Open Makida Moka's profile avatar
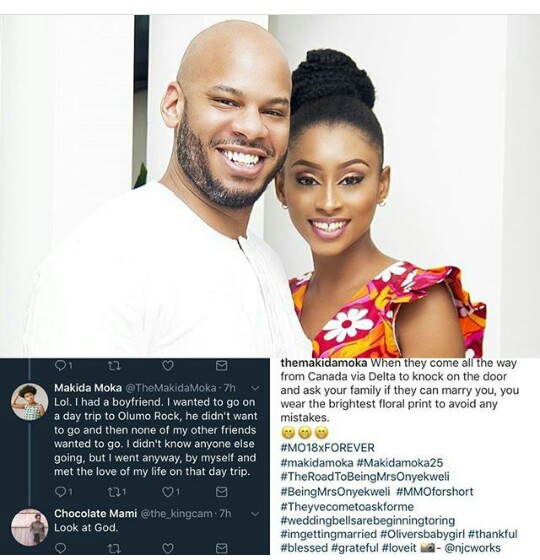 (29, 402)
